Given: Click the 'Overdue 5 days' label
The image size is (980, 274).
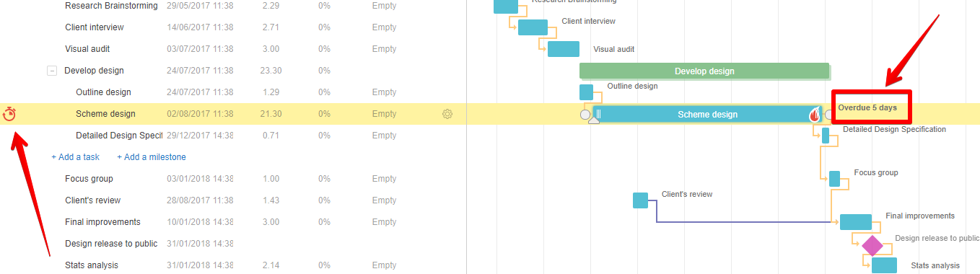Looking at the screenshot, I should click(867, 107).
